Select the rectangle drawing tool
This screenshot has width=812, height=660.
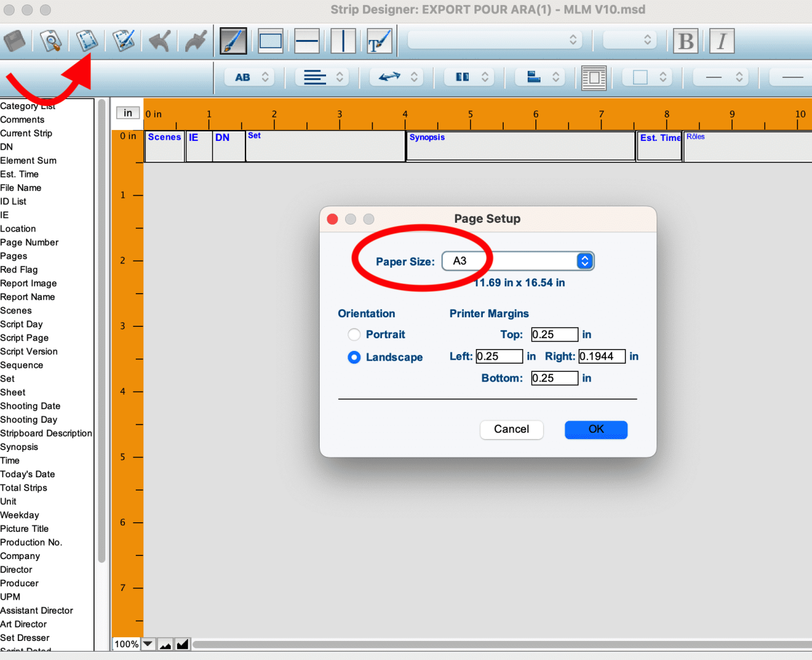[x=270, y=41]
